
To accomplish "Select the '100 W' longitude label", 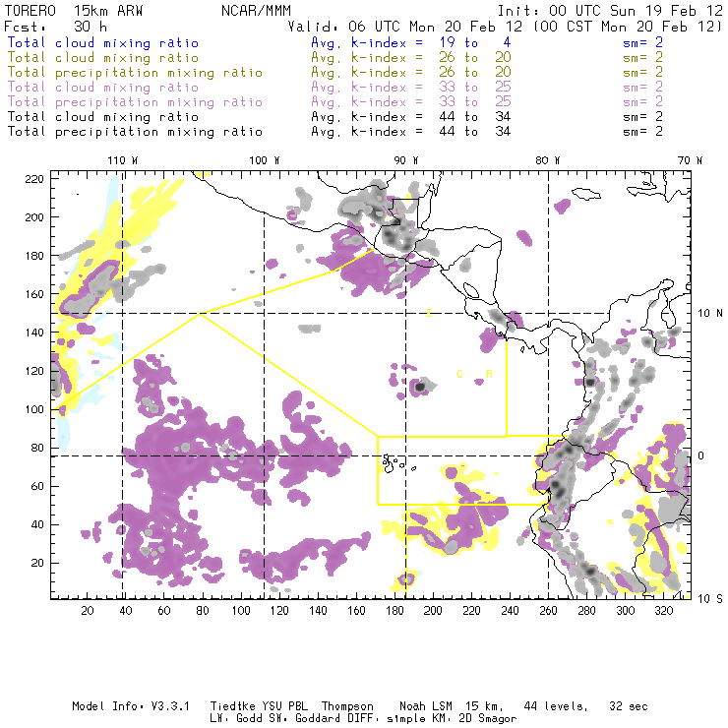I will [x=265, y=160].
